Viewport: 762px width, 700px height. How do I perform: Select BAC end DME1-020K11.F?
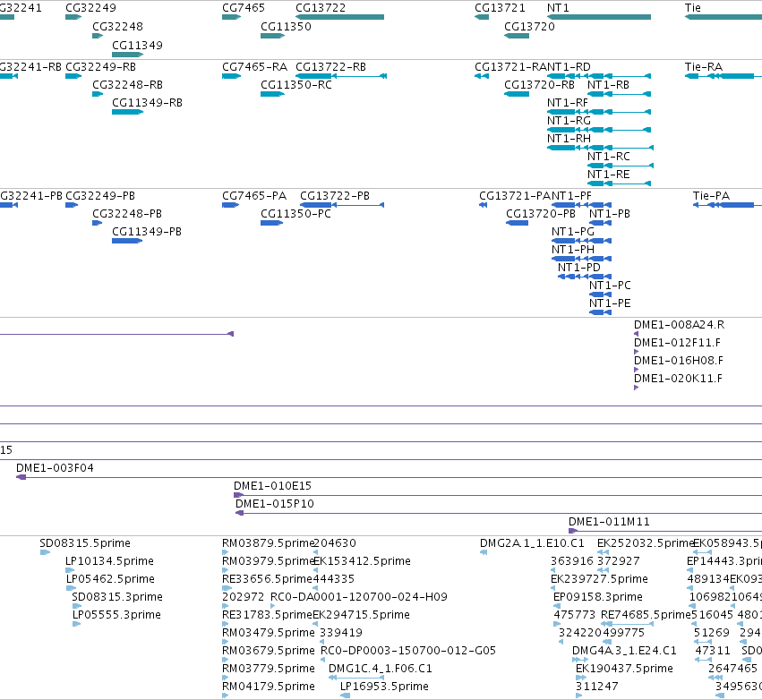point(678,379)
